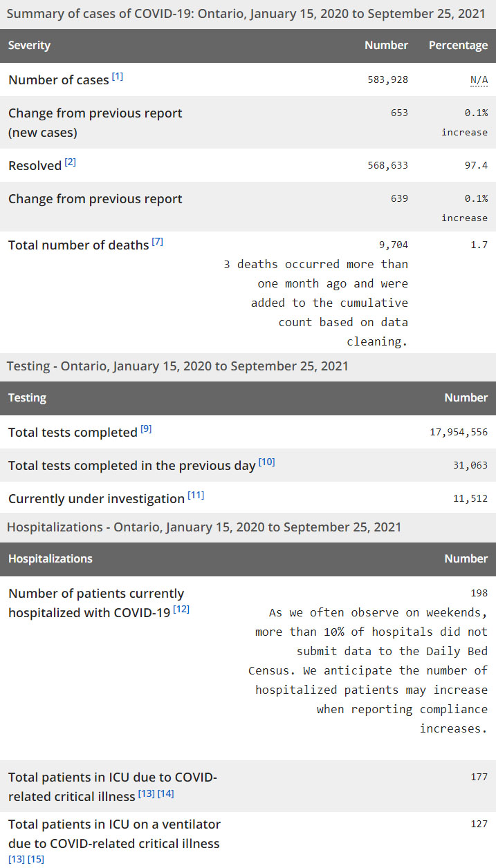Click the Severity column header

tap(29, 46)
